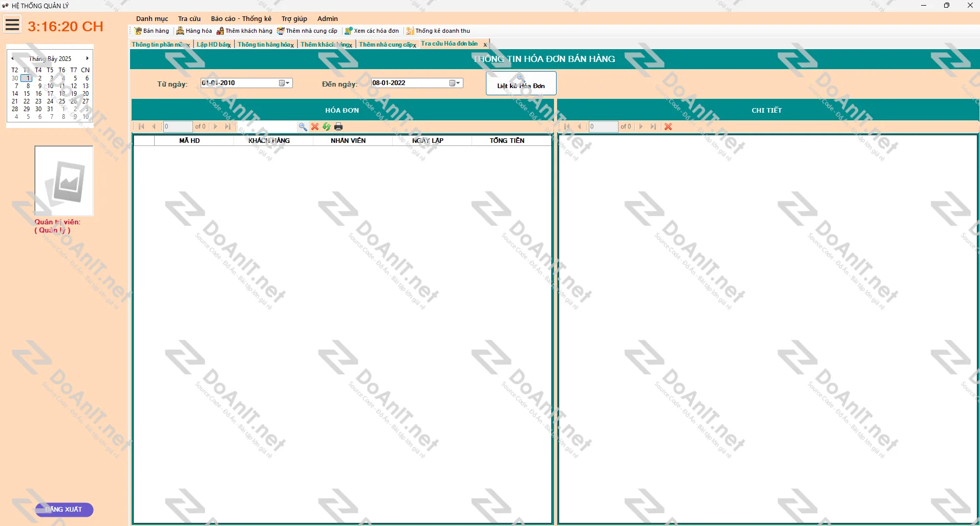980x526 pixels.
Task: Click the administrator profile picture placeholder
Action: click(64, 180)
